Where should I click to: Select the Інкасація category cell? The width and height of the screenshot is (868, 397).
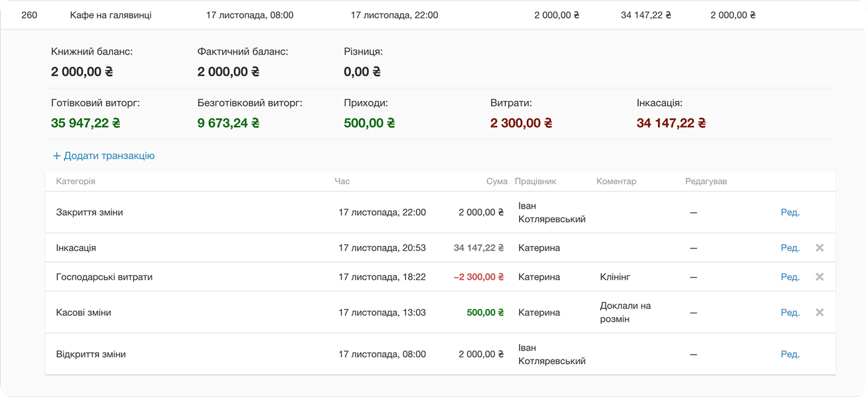[76, 248]
